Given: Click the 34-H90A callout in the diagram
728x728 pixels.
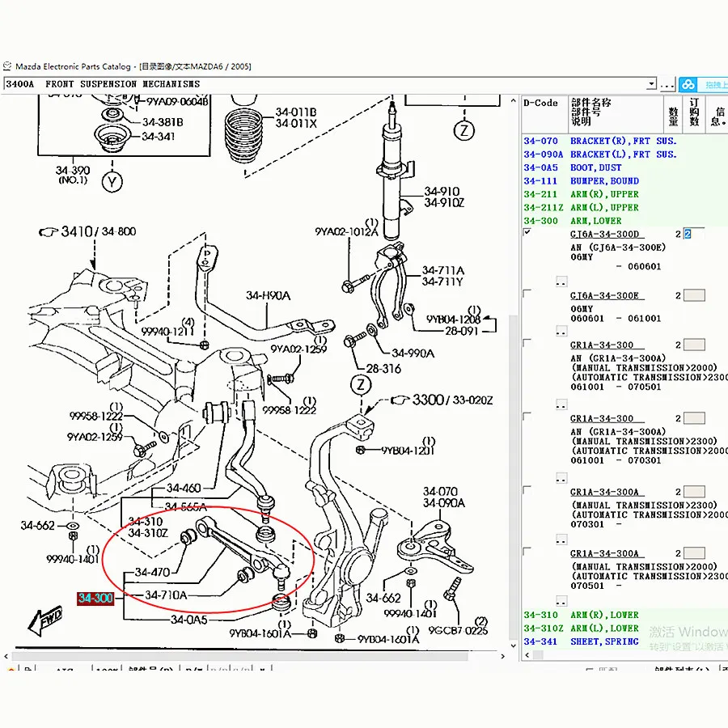Looking at the screenshot, I should (268, 295).
